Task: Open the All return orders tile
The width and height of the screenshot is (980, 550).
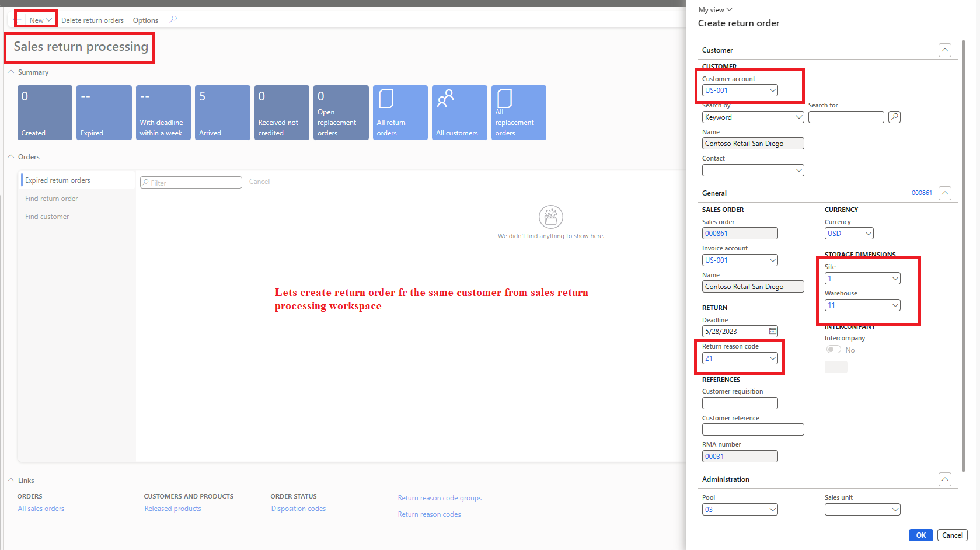Action: pos(400,112)
